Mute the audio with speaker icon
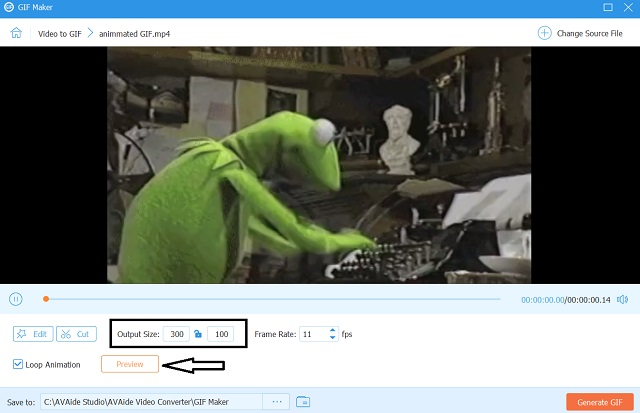The height and width of the screenshot is (413, 640). click(622, 300)
